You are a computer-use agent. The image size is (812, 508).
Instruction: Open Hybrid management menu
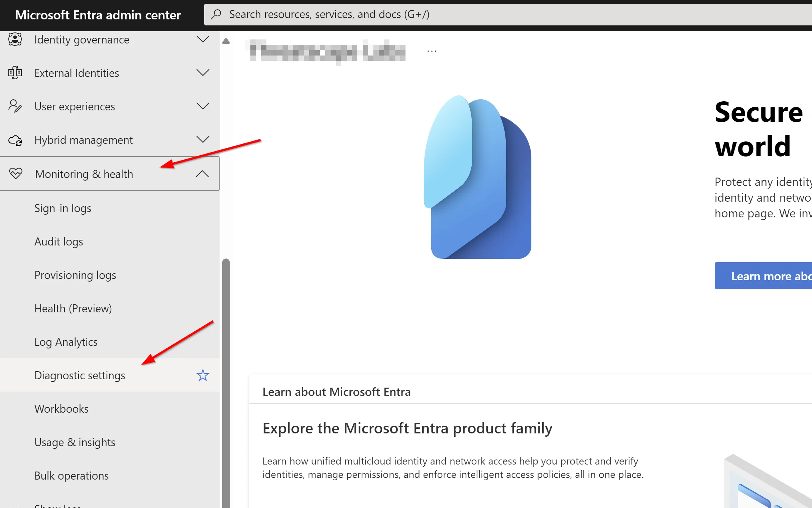[x=109, y=140]
